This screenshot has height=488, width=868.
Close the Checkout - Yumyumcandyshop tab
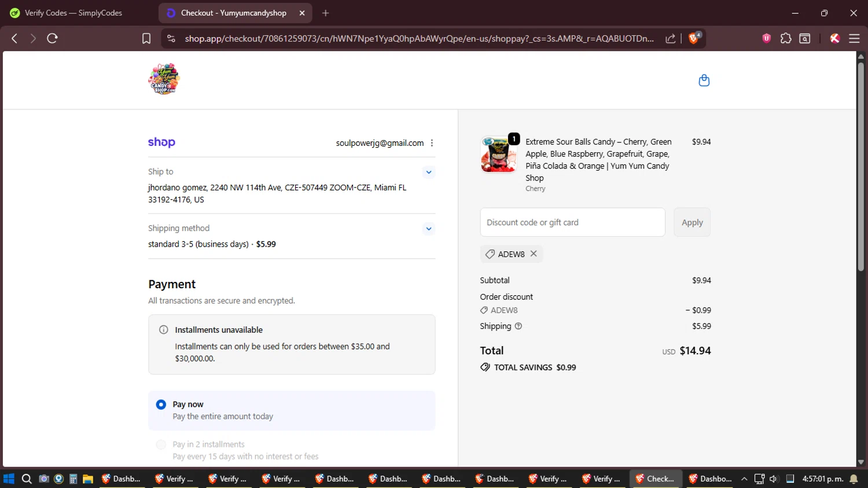coord(302,13)
